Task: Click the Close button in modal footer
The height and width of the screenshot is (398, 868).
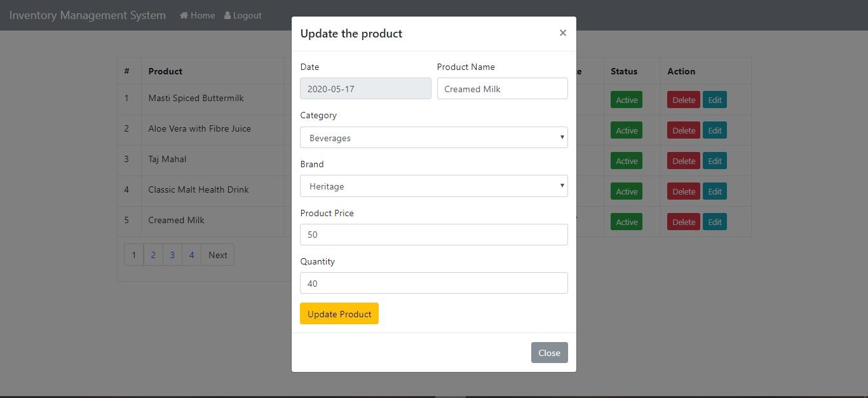Action: coord(550,353)
